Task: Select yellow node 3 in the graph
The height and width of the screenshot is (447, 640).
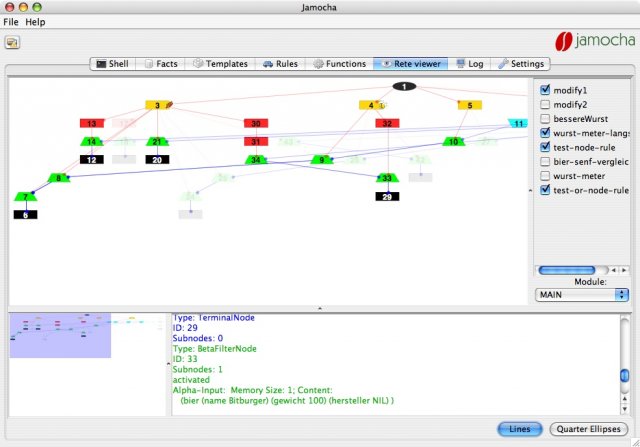Action: 158,105
